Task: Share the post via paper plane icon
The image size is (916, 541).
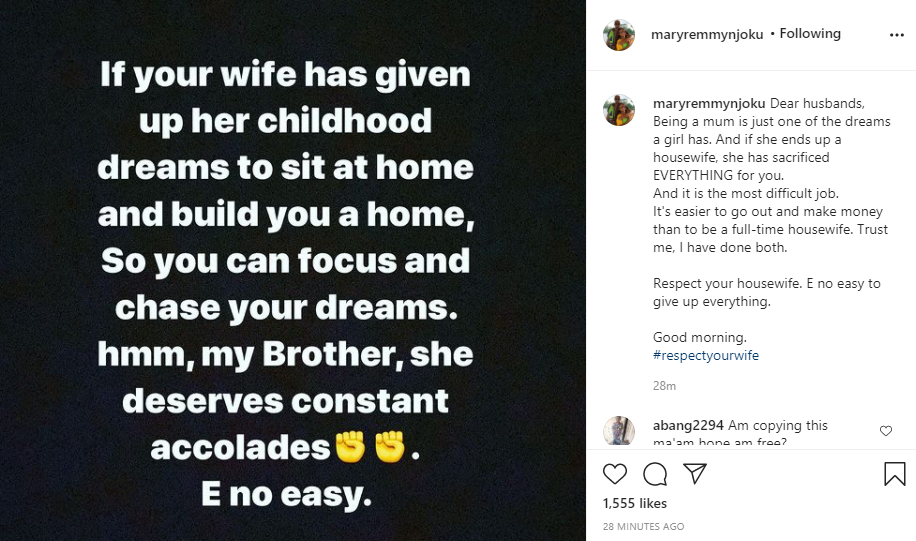Action: pos(694,473)
